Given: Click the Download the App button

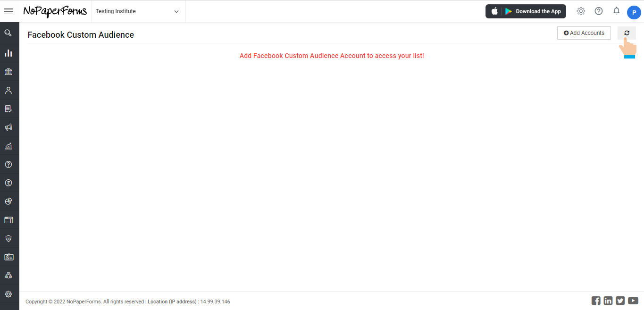Looking at the screenshot, I should [x=526, y=11].
